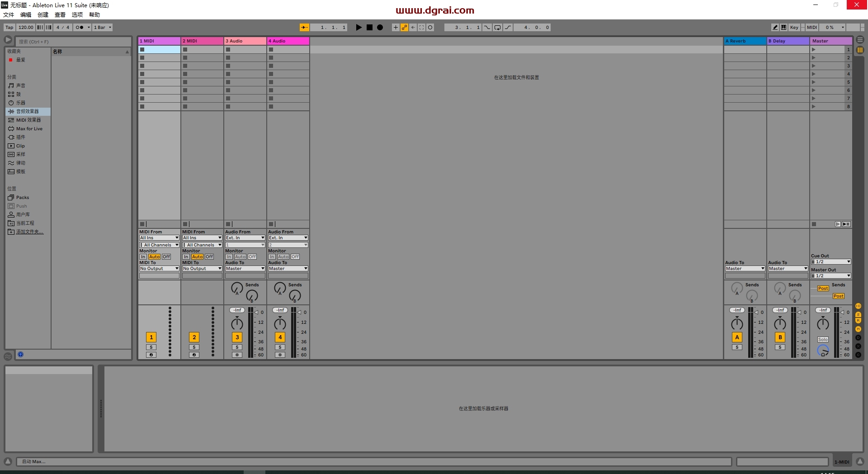Solo track 3 with its S button
Image resolution: width=868 pixels, height=474 pixels.
237,347
